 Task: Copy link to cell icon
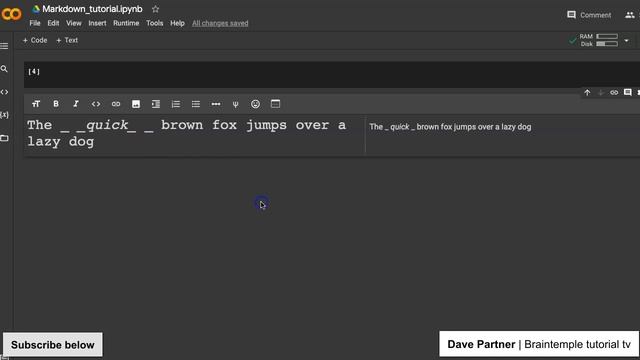pos(614,93)
